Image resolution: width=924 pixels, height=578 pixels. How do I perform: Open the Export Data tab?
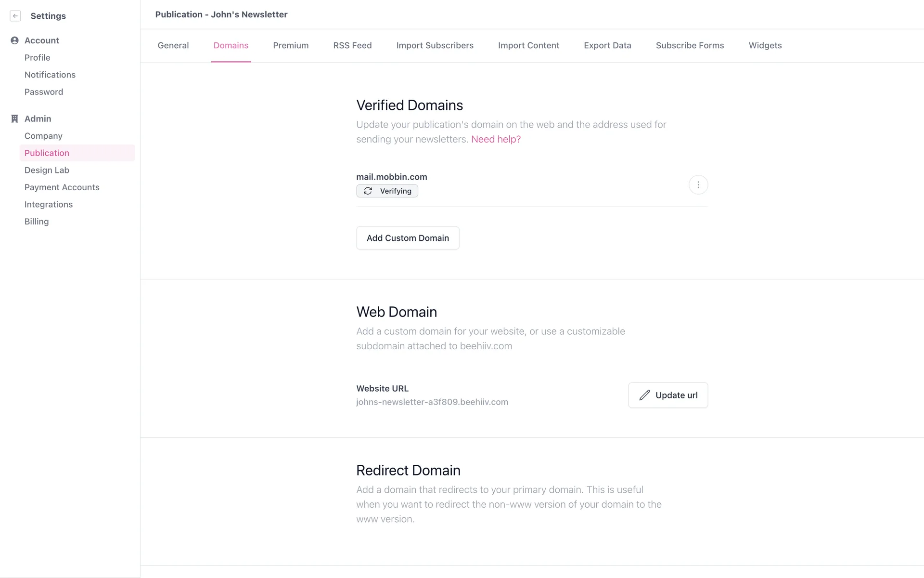607,46
